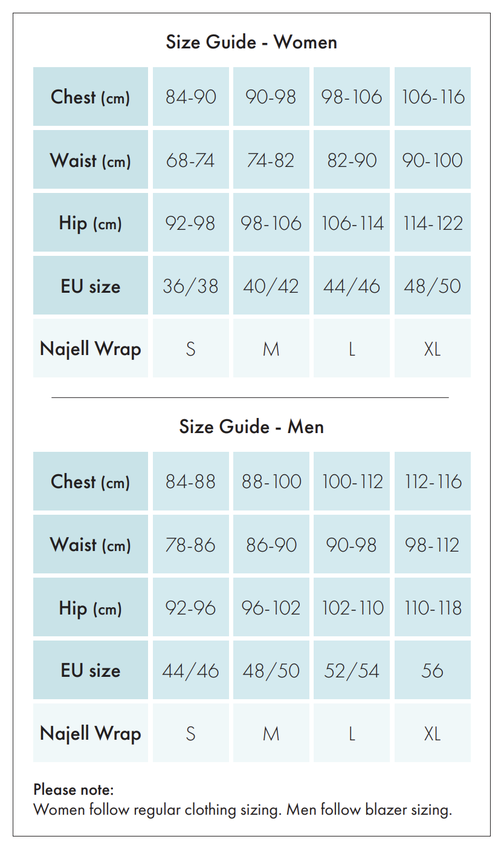This screenshot has width=504, height=848.
Task: Click women's hip range 98-106
Action: [271, 223]
